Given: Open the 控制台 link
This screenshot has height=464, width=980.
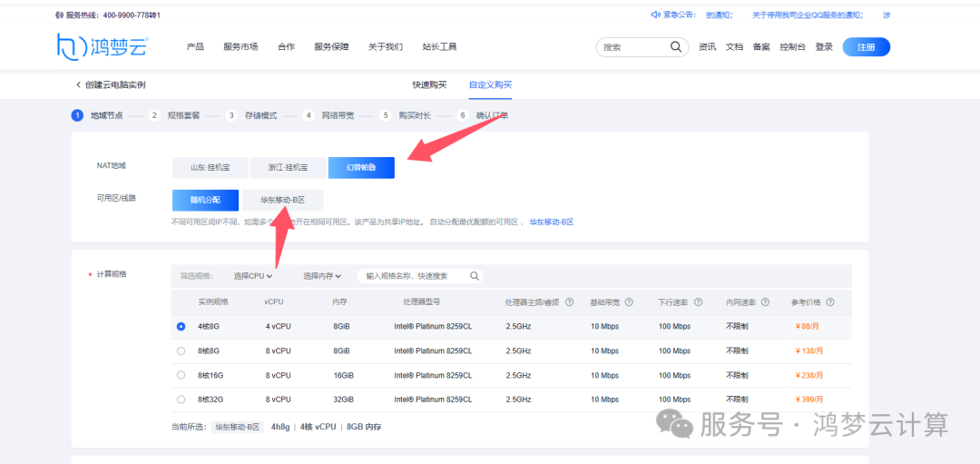Looking at the screenshot, I should 792,47.
